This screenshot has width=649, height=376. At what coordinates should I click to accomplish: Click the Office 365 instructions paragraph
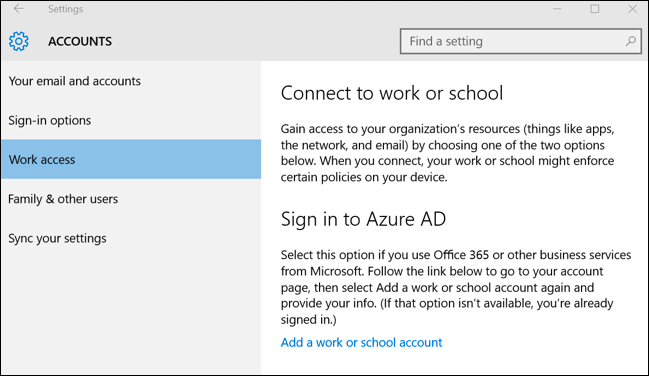[456, 287]
